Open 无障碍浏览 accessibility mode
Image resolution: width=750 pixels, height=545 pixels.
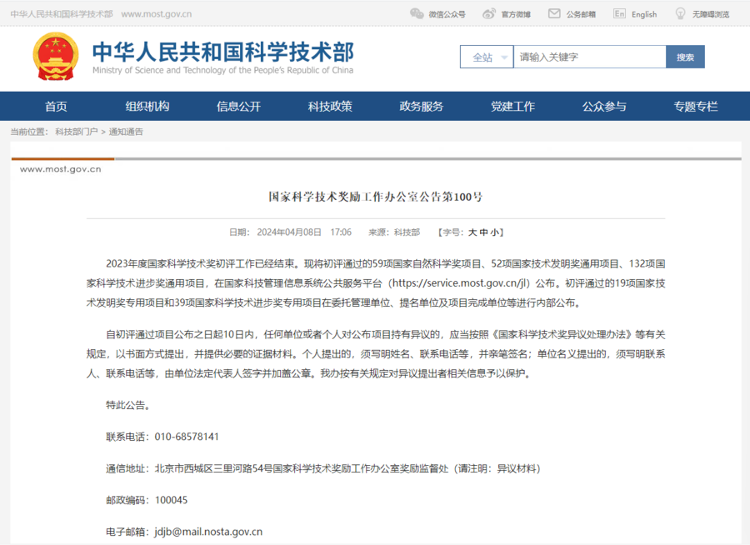(711, 14)
